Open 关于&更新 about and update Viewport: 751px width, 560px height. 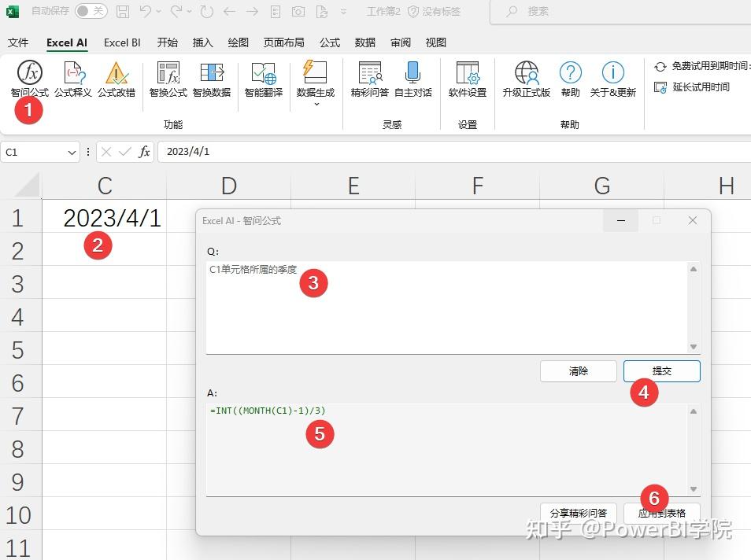613,79
